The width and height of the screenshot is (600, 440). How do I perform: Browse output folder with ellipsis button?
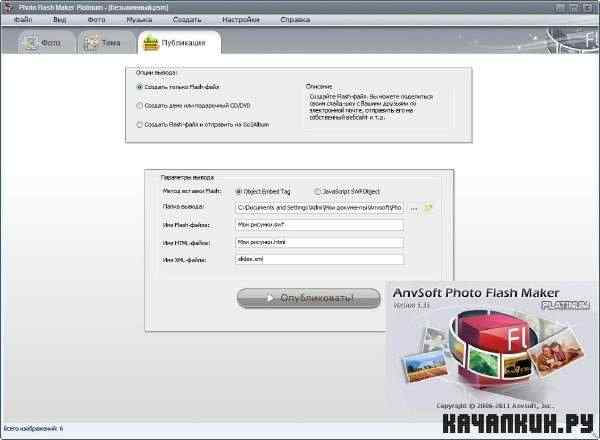point(414,208)
